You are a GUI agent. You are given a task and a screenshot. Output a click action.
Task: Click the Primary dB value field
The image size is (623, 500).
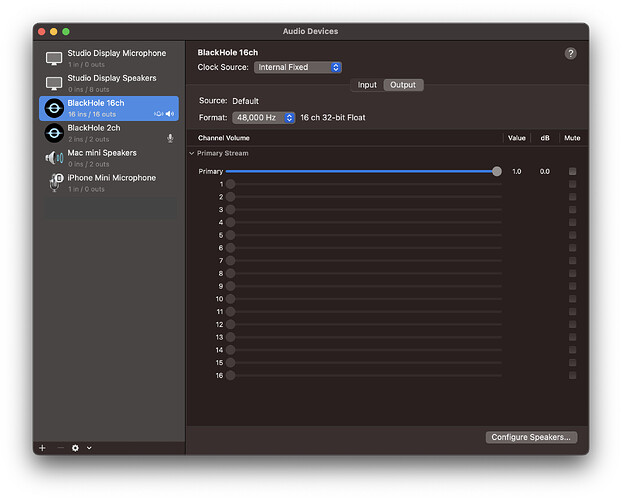click(544, 172)
